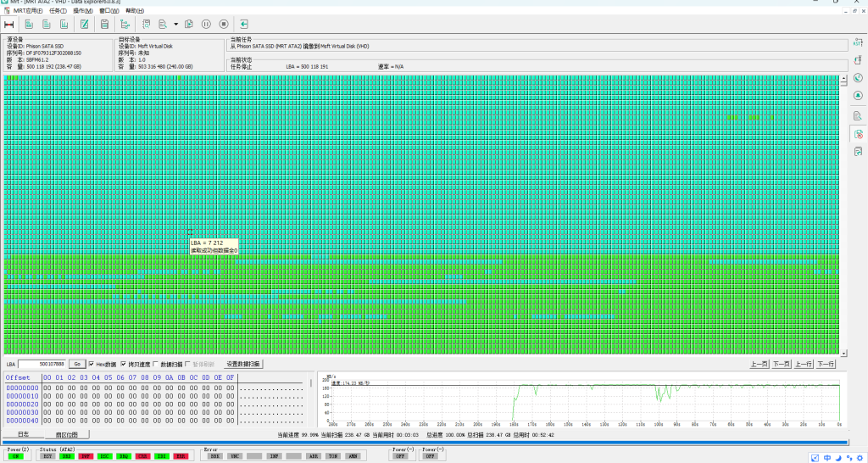Click the save floppy disk toolbar icon

pyautogui.click(x=104, y=24)
